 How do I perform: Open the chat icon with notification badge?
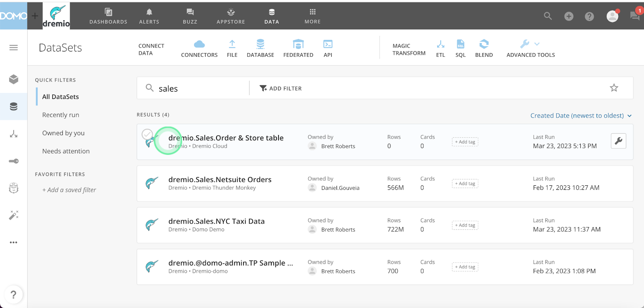pyautogui.click(x=635, y=16)
